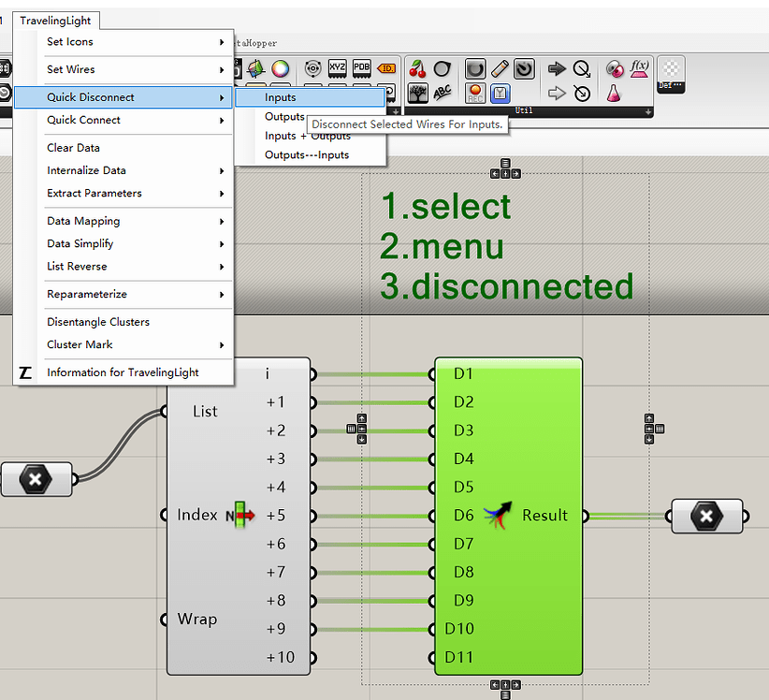Screen dimensions: 769x700
Task: Select the XYZ point toolbar icon
Action: click(x=336, y=68)
